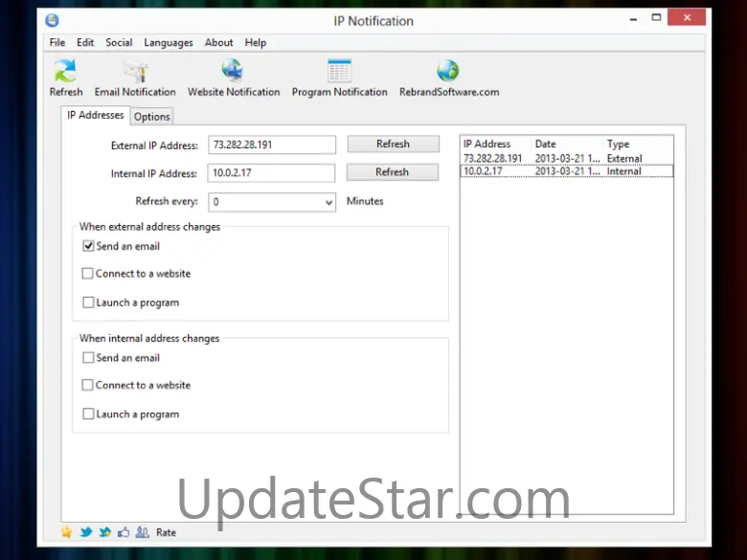Viewport: 747px width, 560px height.
Task: Select the 10.0.2.17 Internal row in list
Action: (x=566, y=171)
